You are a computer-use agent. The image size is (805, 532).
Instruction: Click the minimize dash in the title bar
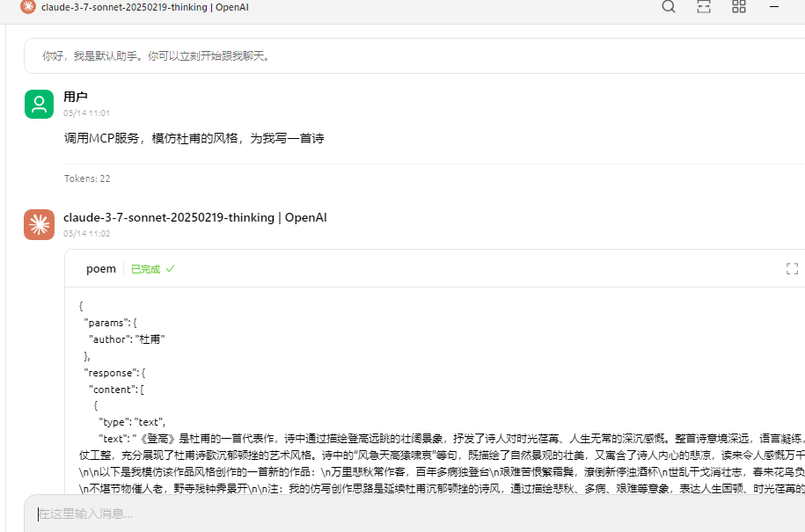pos(773,7)
